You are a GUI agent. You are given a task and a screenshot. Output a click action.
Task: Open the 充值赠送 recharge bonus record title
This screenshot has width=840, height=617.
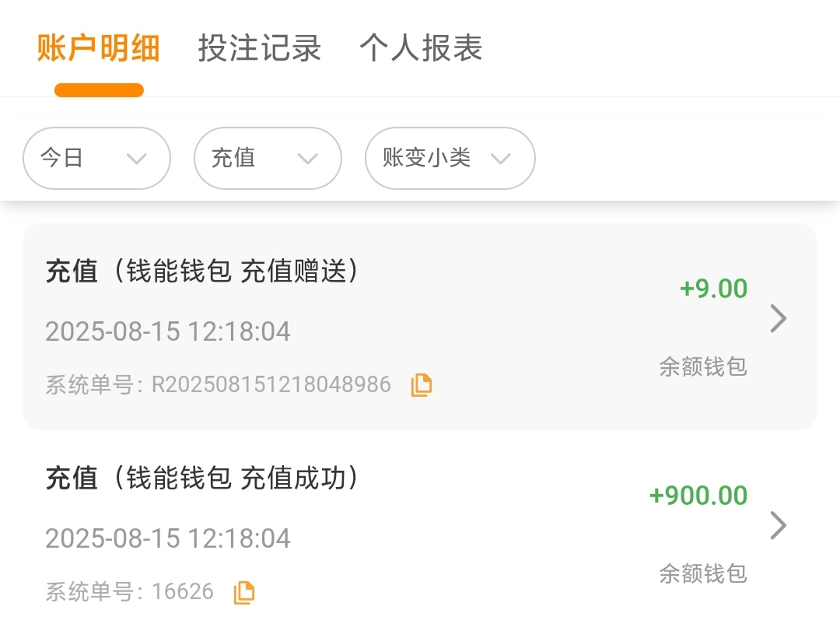click(202, 272)
